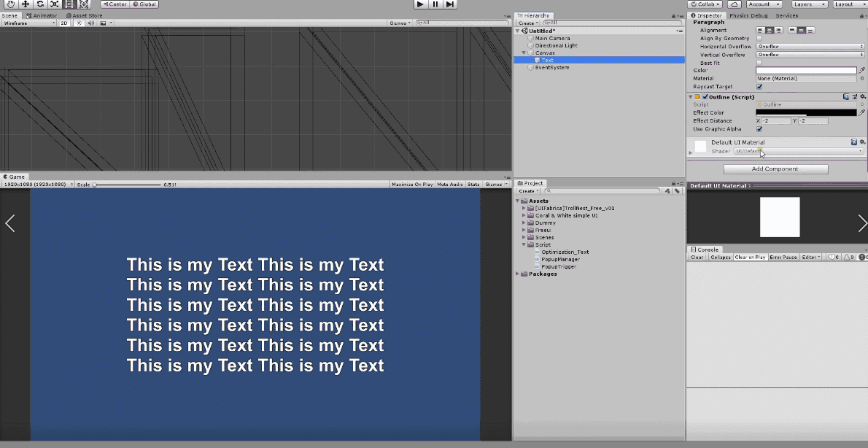Toggle scene audio speaker icon
Viewport: 868px width, 448px height.
coord(91,23)
